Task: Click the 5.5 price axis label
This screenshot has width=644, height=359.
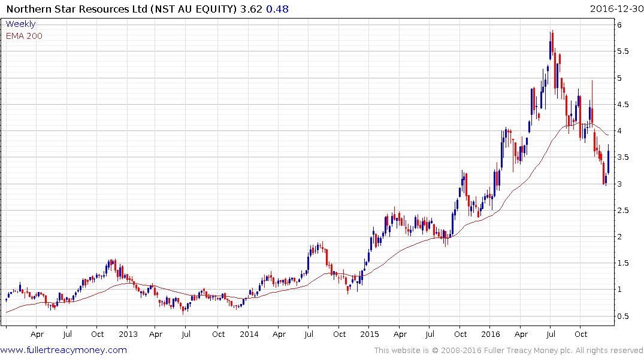Action: [622, 51]
